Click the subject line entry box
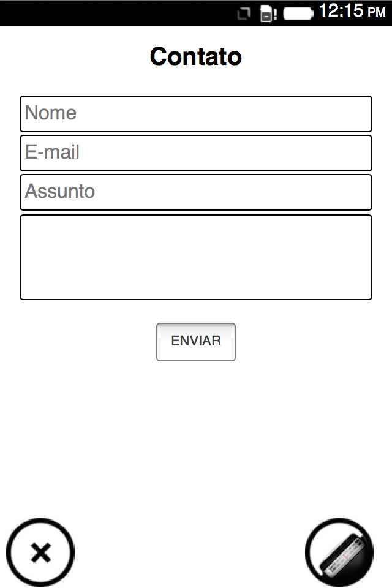392x588 pixels. pyautogui.click(x=196, y=192)
